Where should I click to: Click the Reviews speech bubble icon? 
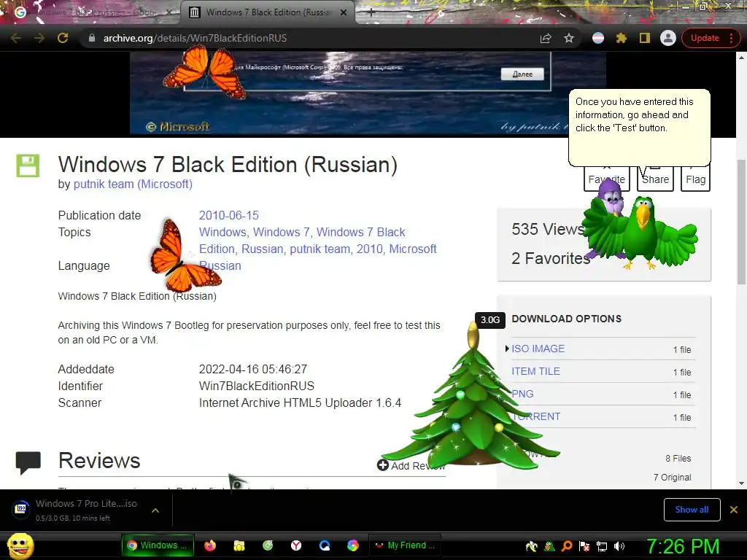[x=28, y=463]
